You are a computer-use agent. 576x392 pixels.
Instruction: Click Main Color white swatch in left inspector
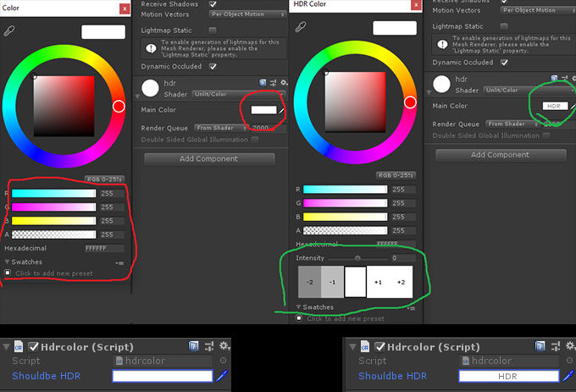coord(263,110)
